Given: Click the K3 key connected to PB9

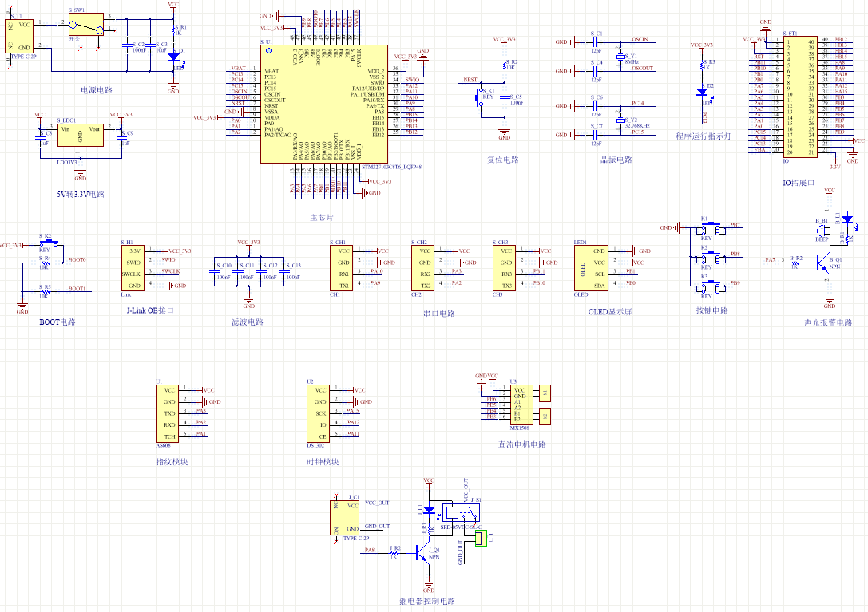Looking at the screenshot, I should point(710,286).
